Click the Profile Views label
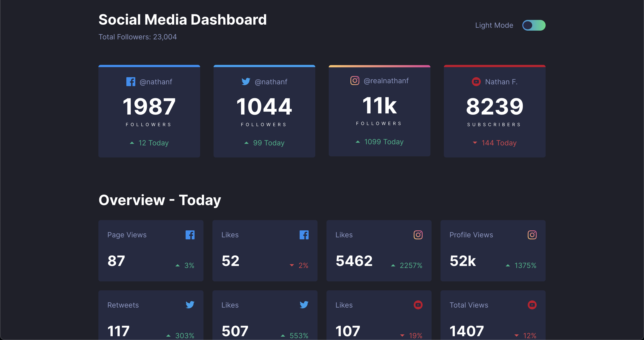Image resolution: width=644 pixels, height=340 pixels. 471,235
